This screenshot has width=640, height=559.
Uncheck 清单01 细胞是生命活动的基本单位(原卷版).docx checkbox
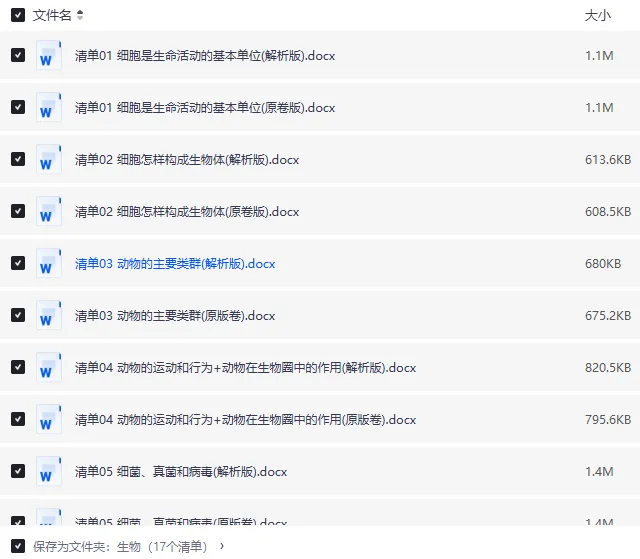[18, 107]
